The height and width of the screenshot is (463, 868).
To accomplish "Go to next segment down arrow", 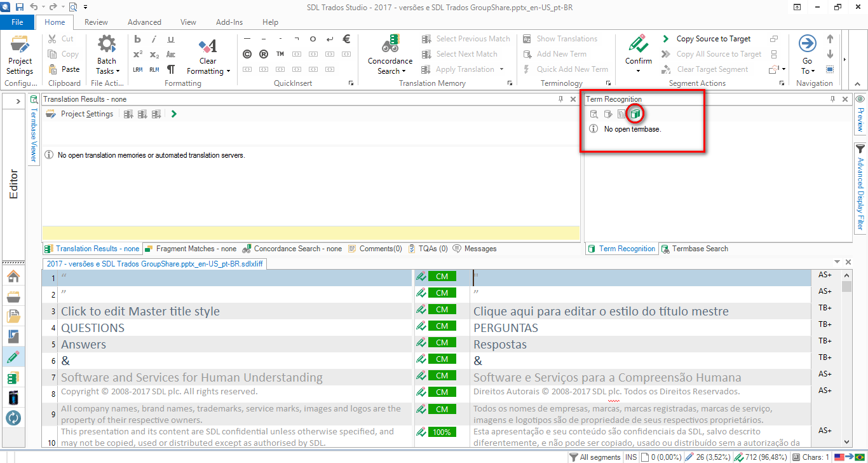I will coord(830,54).
